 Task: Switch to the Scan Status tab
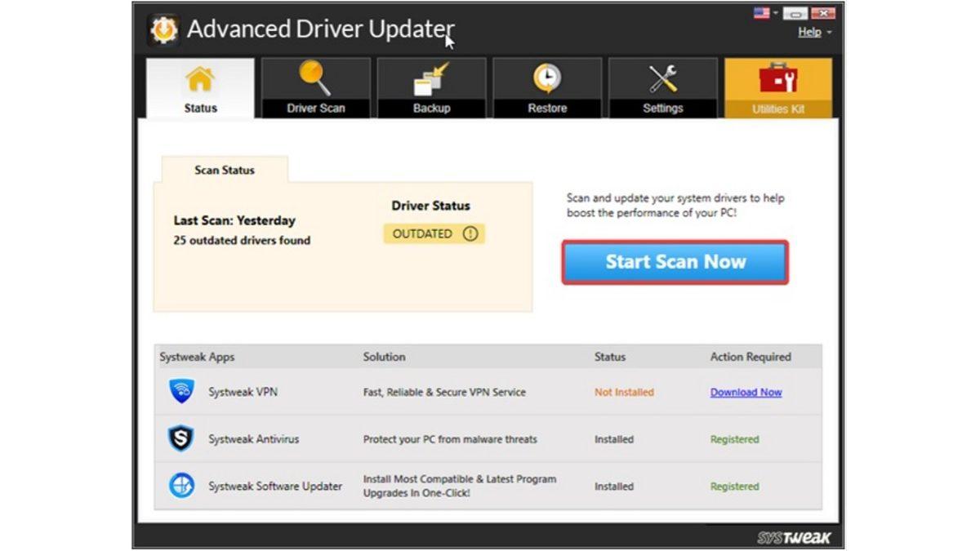tap(225, 171)
